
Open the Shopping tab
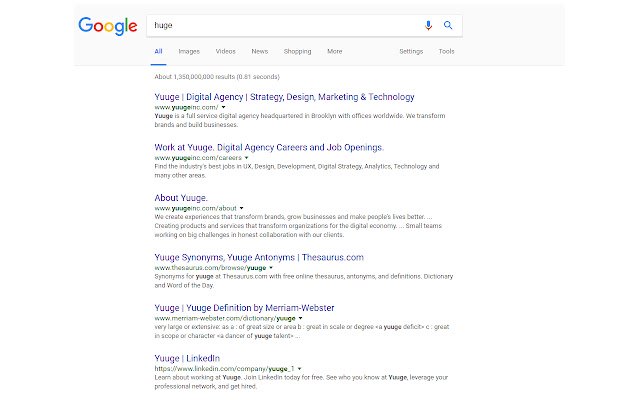click(x=298, y=51)
